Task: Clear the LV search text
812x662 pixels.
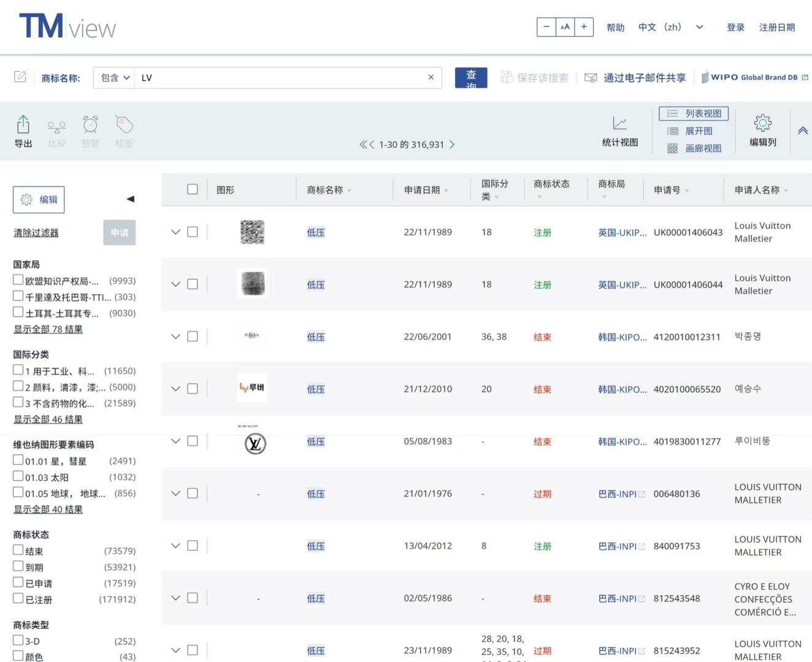Action: point(431,77)
